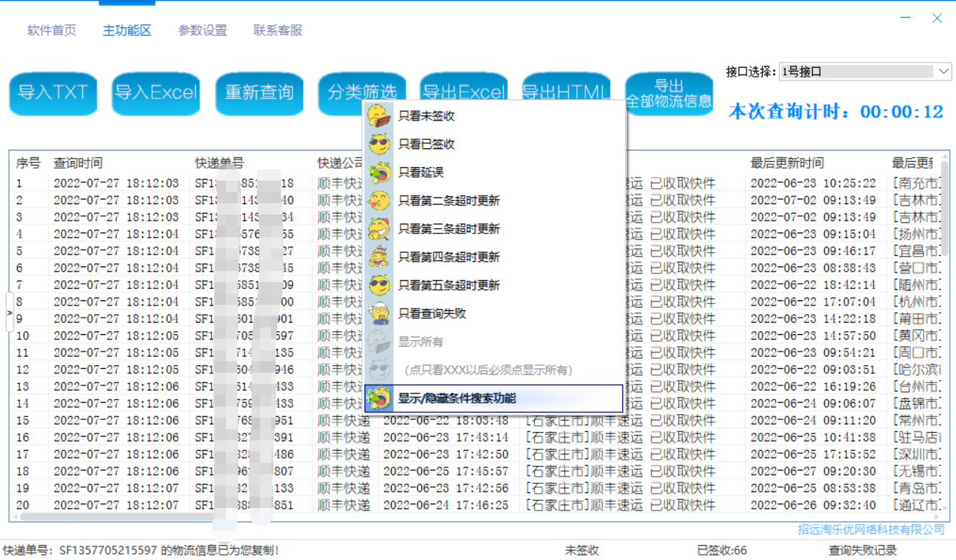Open the 接口选择 dropdown showing 1号接口
This screenshot has height=560, width=956.
[x=865, y=72]
